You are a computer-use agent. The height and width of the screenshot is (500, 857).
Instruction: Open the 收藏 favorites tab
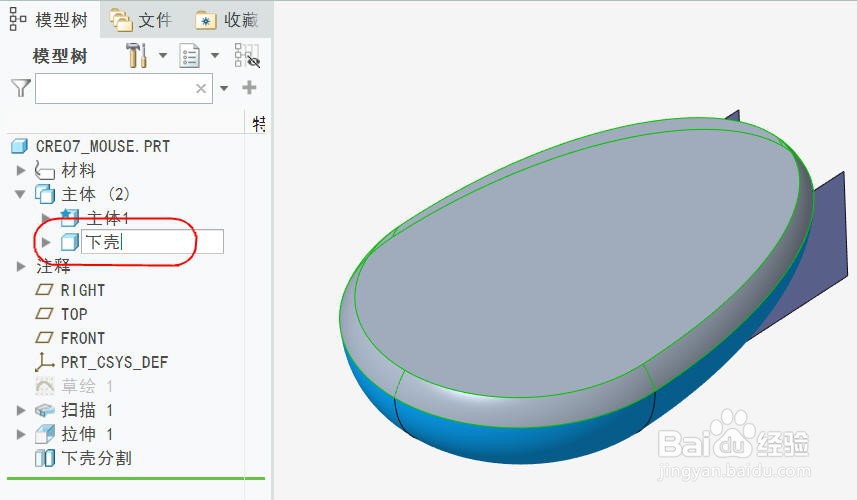click(226, 20)
